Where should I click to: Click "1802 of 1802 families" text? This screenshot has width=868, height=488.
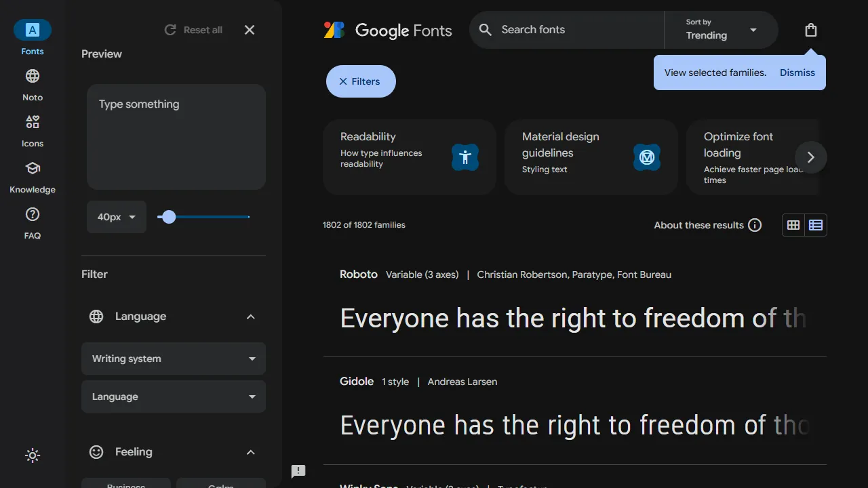[x=364, y=225]
